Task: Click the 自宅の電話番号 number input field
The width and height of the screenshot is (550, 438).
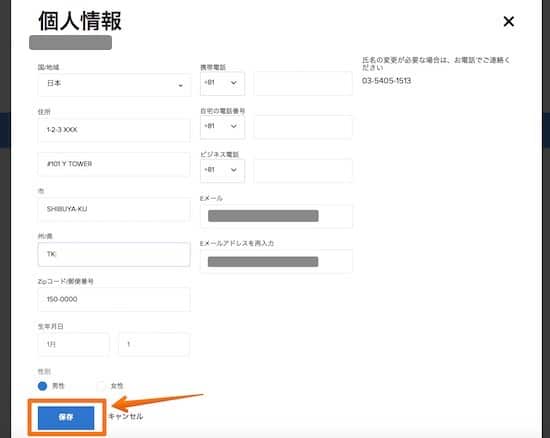Action: pos(303,127)
